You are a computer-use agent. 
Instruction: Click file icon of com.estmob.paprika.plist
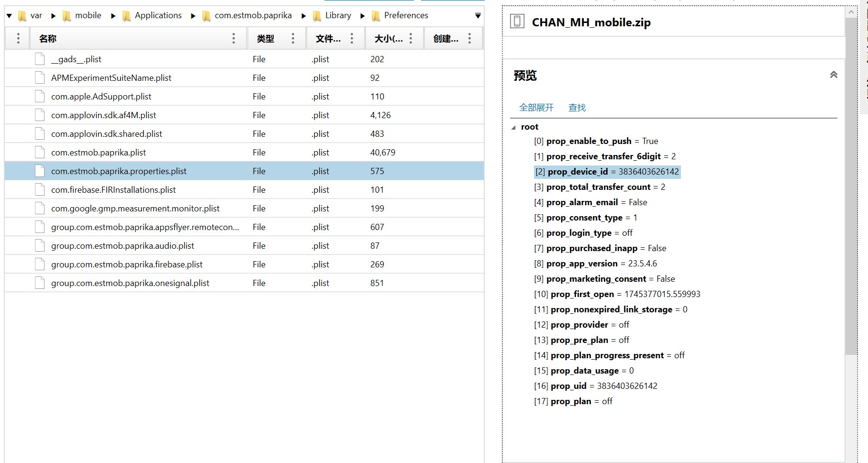[40, 153]
